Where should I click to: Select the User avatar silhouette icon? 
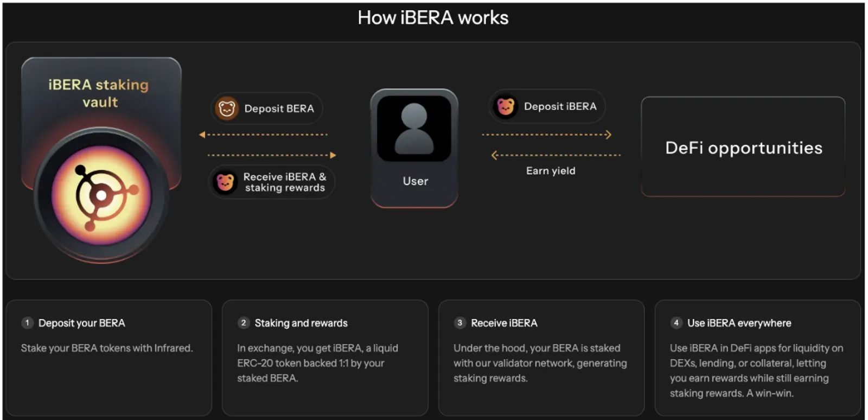pyautogui.click(x=414, y=129)
